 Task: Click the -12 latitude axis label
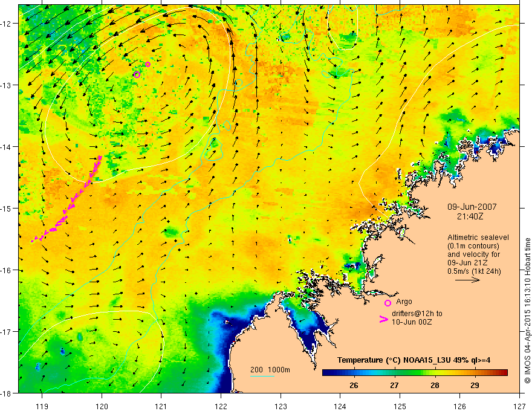point(7,24)
